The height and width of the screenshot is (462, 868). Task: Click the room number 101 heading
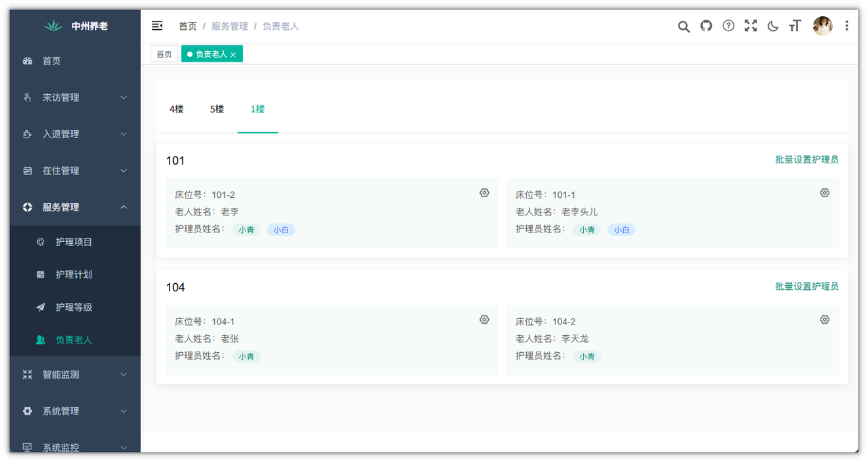(x=175, y=161)
